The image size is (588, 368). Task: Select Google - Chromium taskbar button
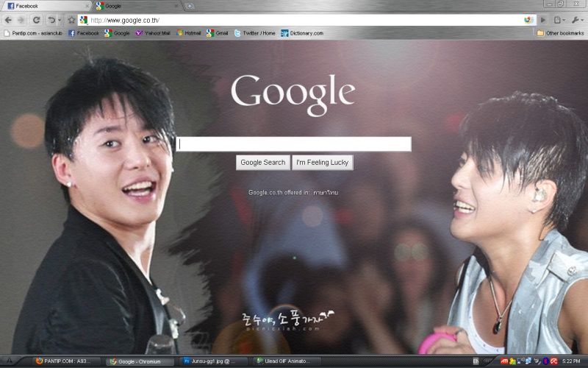point(140,361)
